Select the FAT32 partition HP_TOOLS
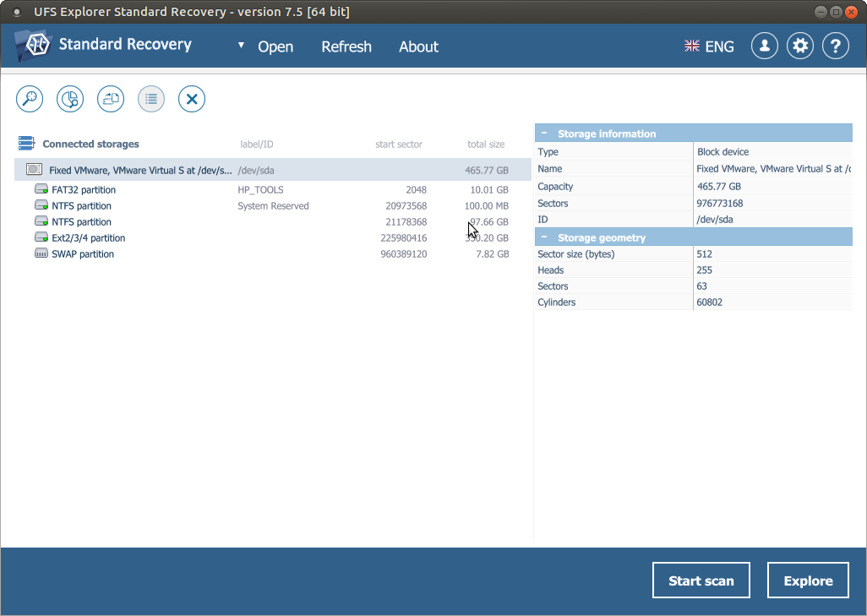867x616 pixels. [x=84, y=190]
